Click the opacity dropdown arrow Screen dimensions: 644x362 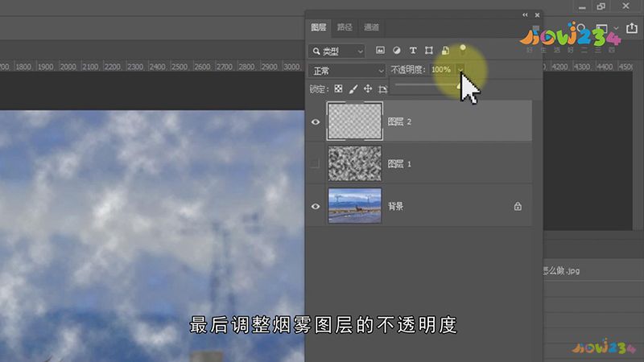point(460,70)
